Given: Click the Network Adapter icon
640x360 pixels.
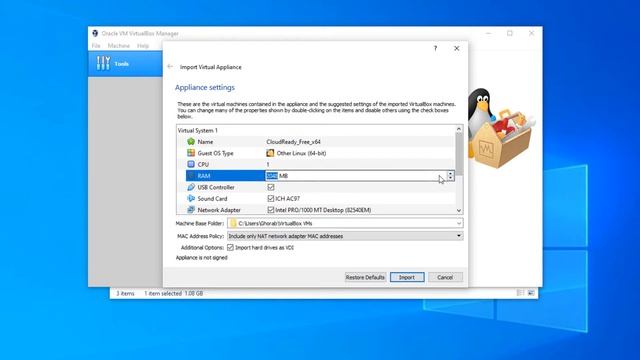Looking at the screenshot, I should coord(191,209).
